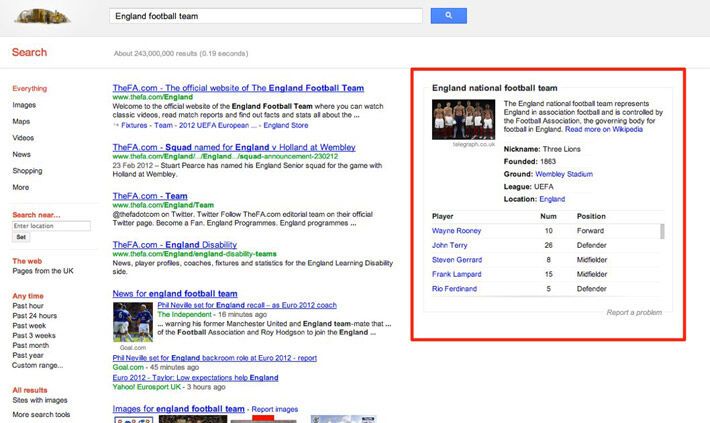Click the England football team search box

click(265, 16)
